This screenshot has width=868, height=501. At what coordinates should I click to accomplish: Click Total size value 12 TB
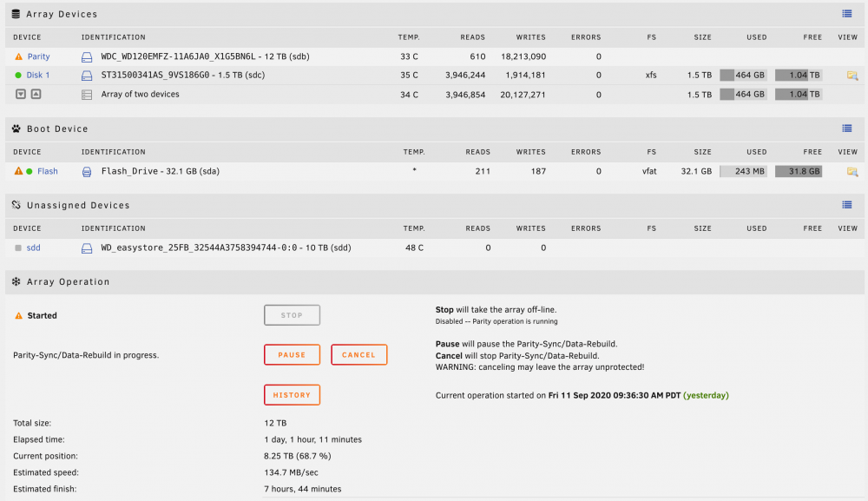275,423
